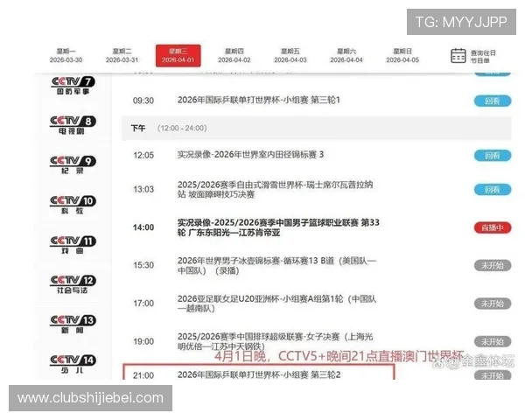
Task: Click 2026年国际乒联单打世界杯 第三轮1 program title
Action: click(x=258, y=100)
